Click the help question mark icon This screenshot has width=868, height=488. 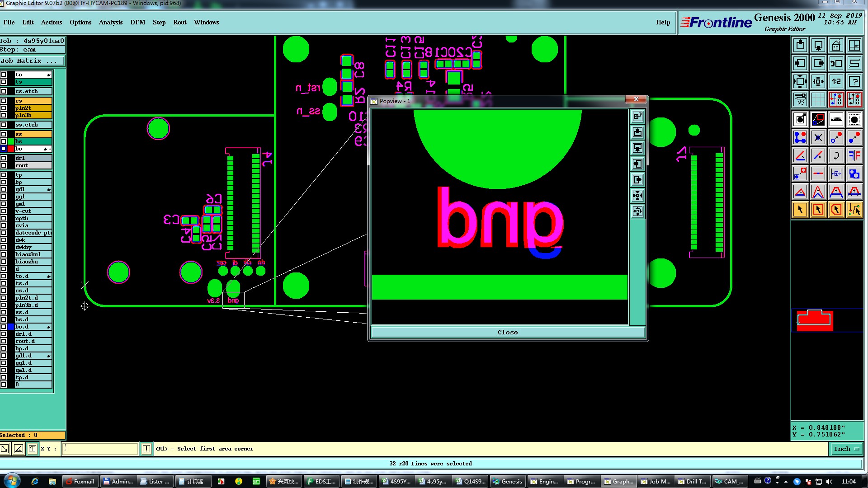pos(854,81)
